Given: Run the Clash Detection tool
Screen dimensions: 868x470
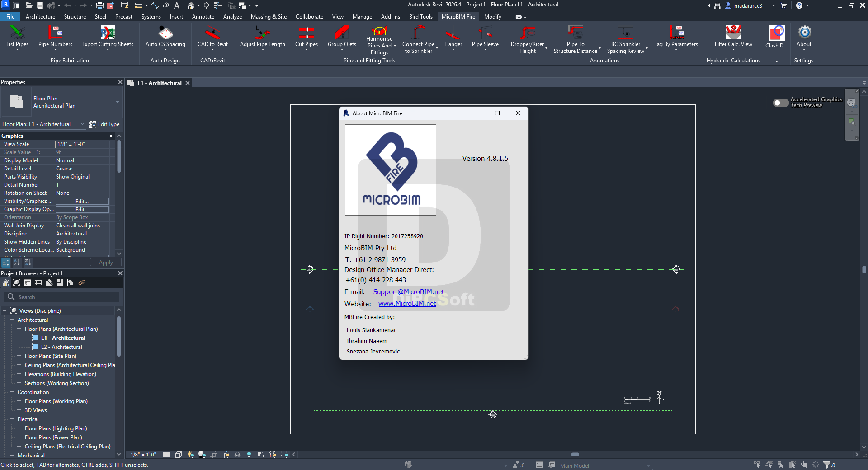Looking at the screenshot, I should pos(776,36).
